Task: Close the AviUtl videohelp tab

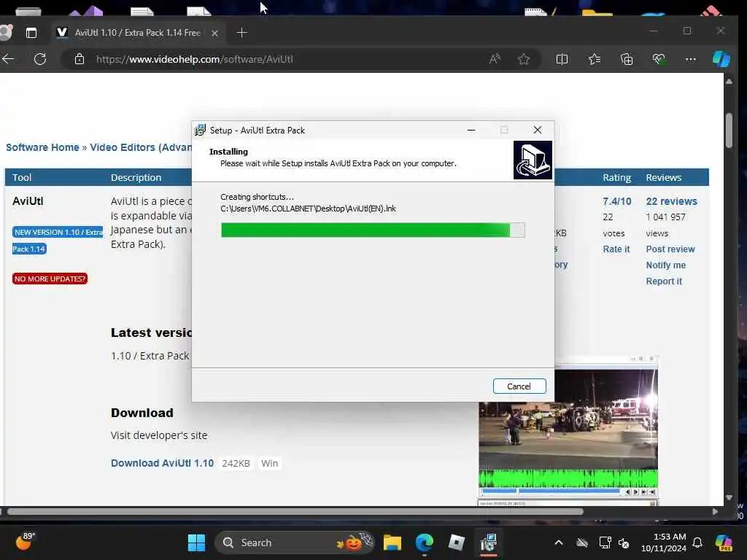Action: (214, 33)
